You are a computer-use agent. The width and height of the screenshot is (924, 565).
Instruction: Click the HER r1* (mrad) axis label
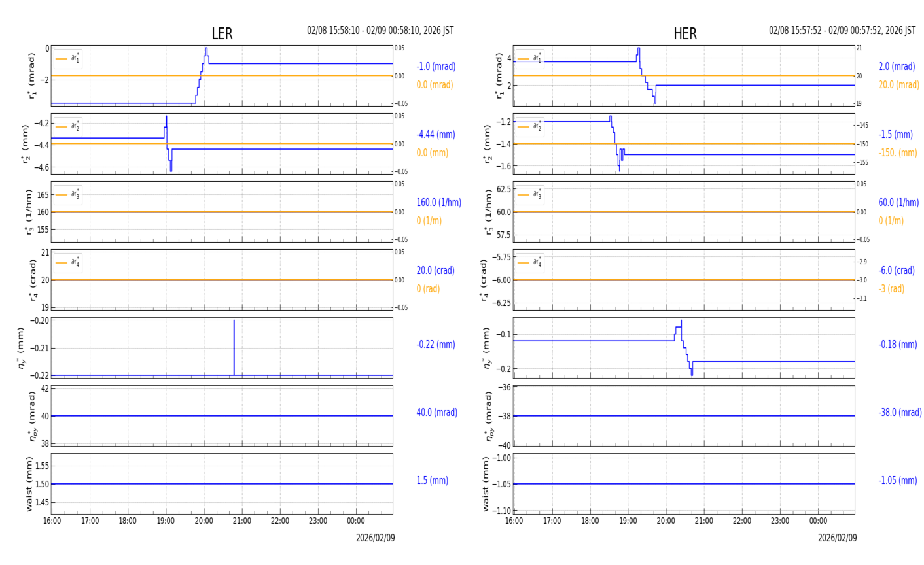point(499,76)
